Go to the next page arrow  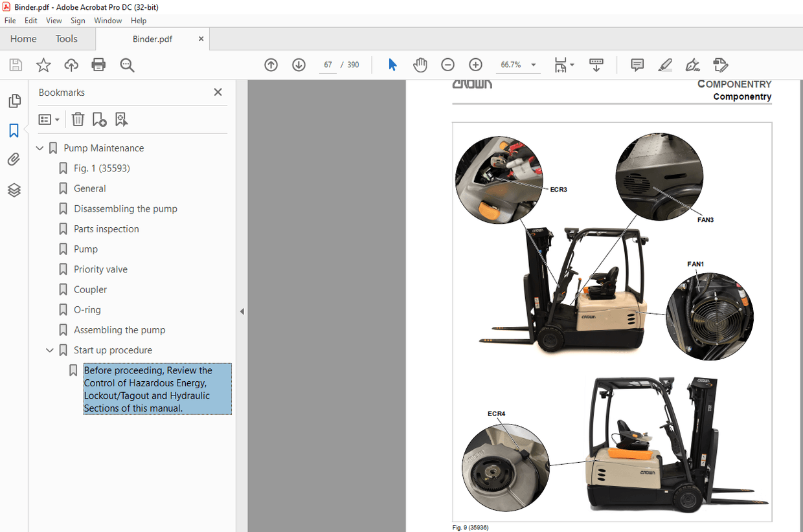[299, 65]
